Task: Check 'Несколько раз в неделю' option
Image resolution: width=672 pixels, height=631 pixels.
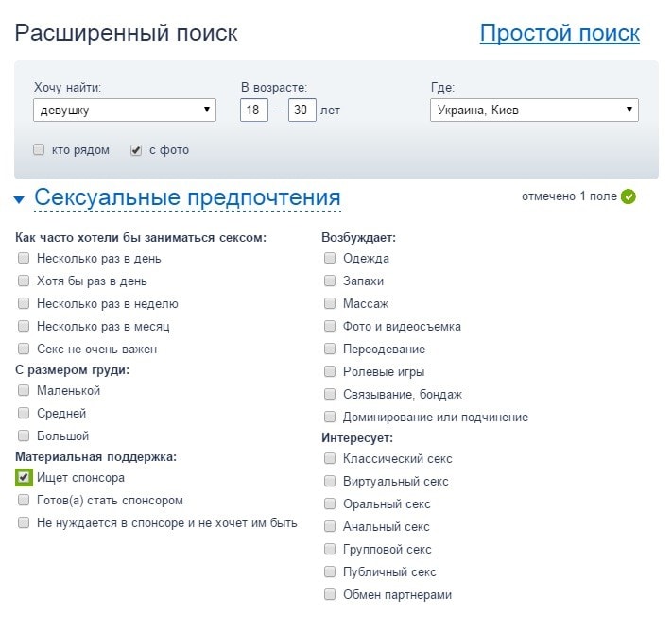Action: pos(24,304)
